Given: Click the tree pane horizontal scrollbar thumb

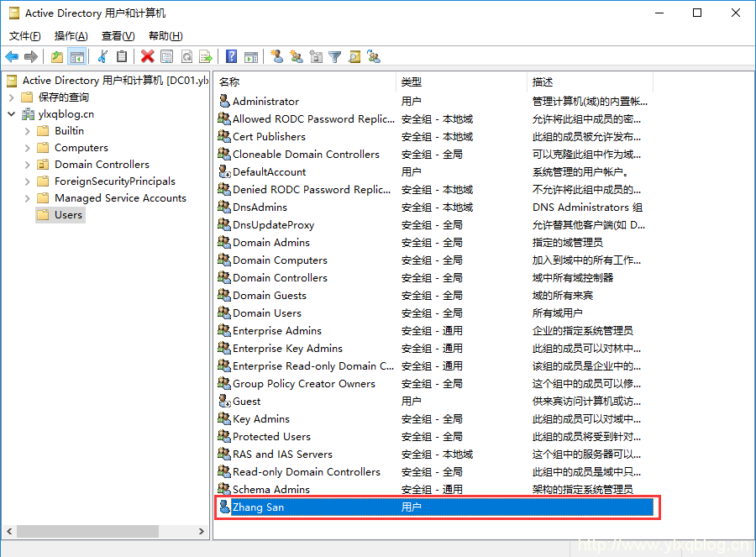Looking at the screenshot, I should pos(87,532).
